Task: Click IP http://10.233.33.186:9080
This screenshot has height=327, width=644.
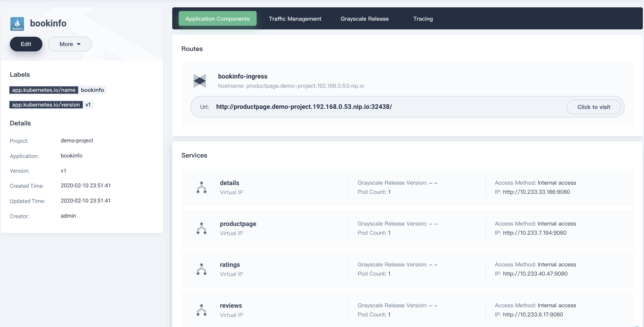Action: 536,192
